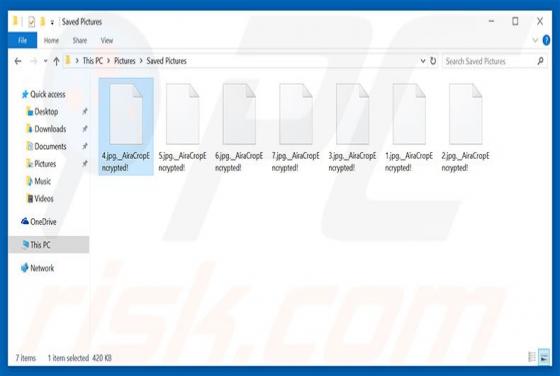Select file 2.jpg._AiraCropEncrypted!

[x=465, y=127]
